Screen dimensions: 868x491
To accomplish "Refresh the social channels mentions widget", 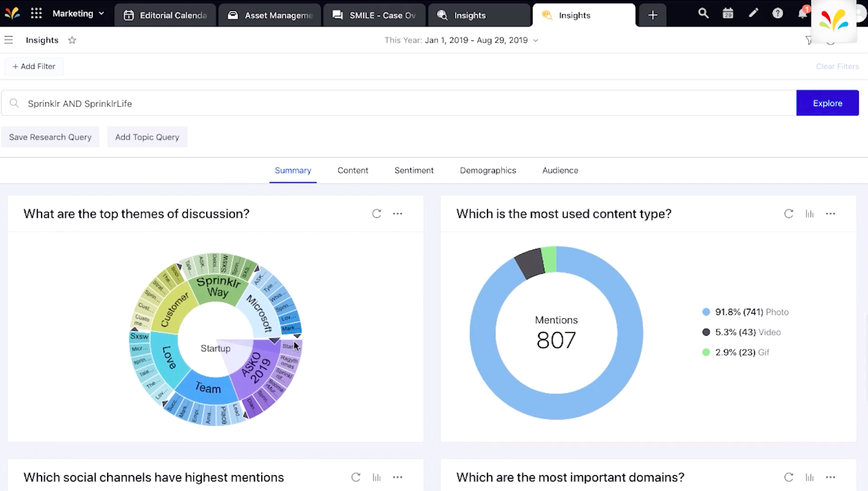I will (x=355, y=477).
